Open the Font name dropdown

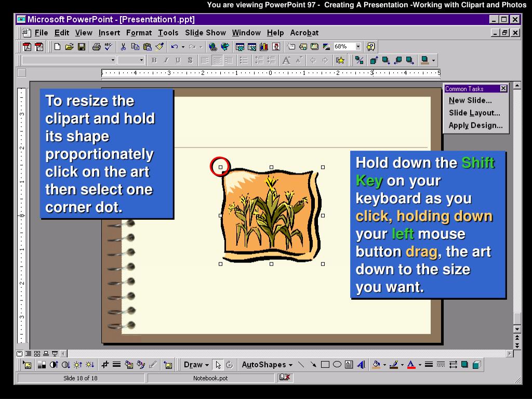113,60
